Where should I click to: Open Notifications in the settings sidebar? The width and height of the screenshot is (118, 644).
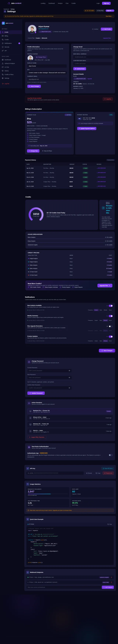point(8,43)
